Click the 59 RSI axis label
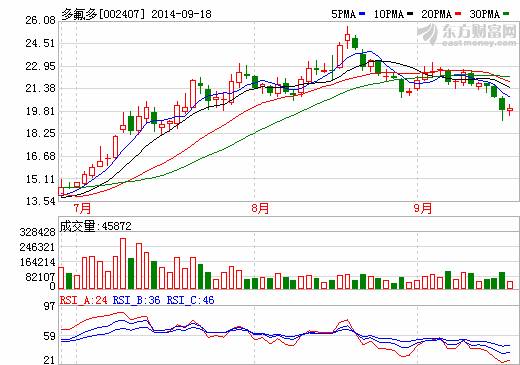 pyautogui.click(x=50, y=336)
